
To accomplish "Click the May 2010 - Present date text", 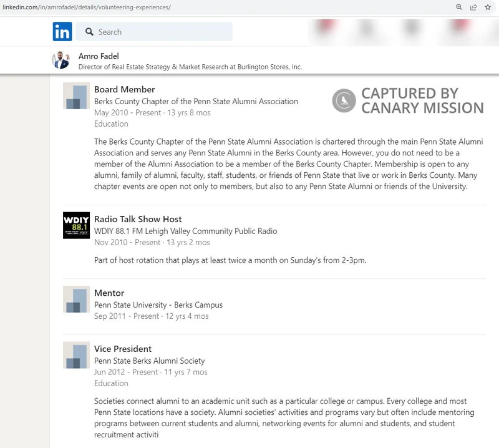I will click(152, 113).
